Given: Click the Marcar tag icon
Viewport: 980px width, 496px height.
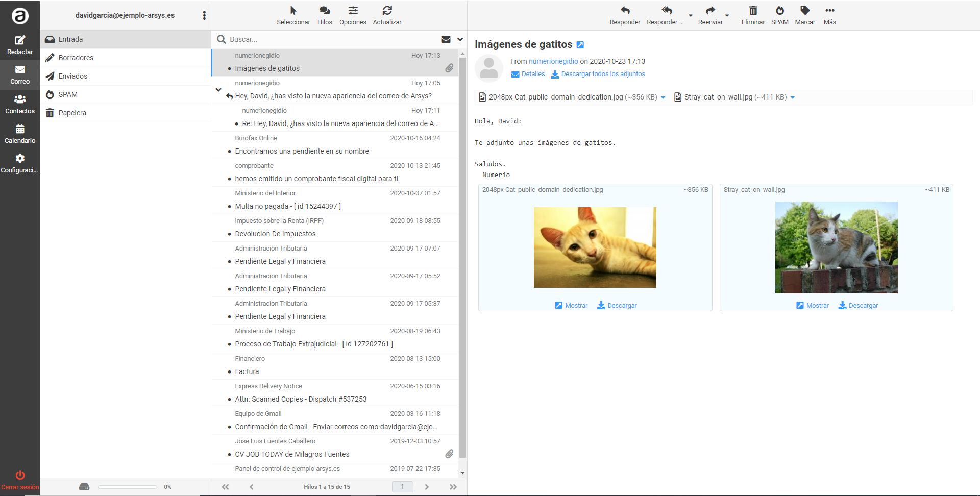Looking at the screenshot, I should [x=805, y=11].
